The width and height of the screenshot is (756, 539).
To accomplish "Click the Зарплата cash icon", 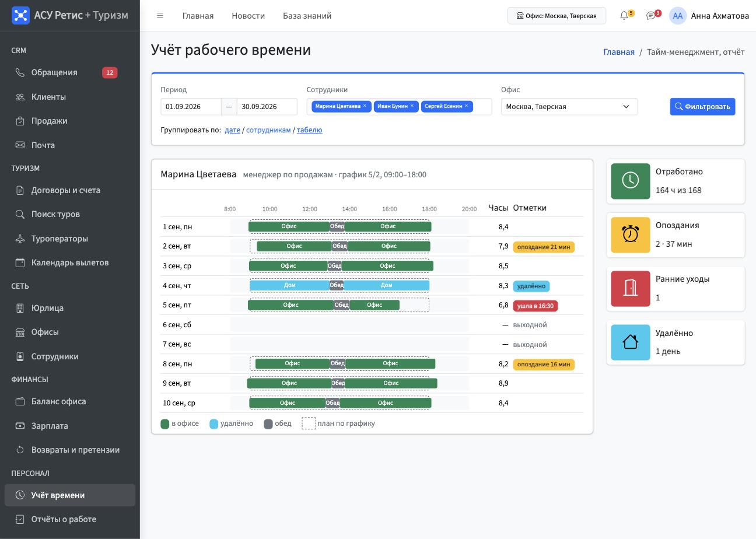I will pyautogui.click(x=20, y=426).
